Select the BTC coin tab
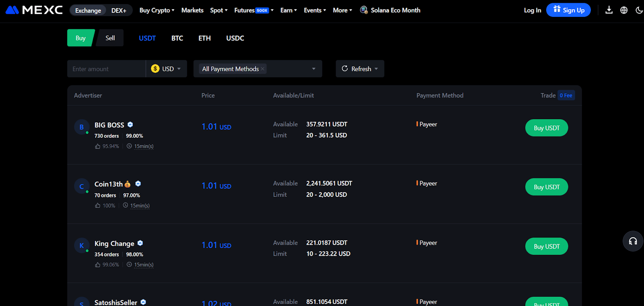This screenshot has height=306, width=644. click(177, 38)
